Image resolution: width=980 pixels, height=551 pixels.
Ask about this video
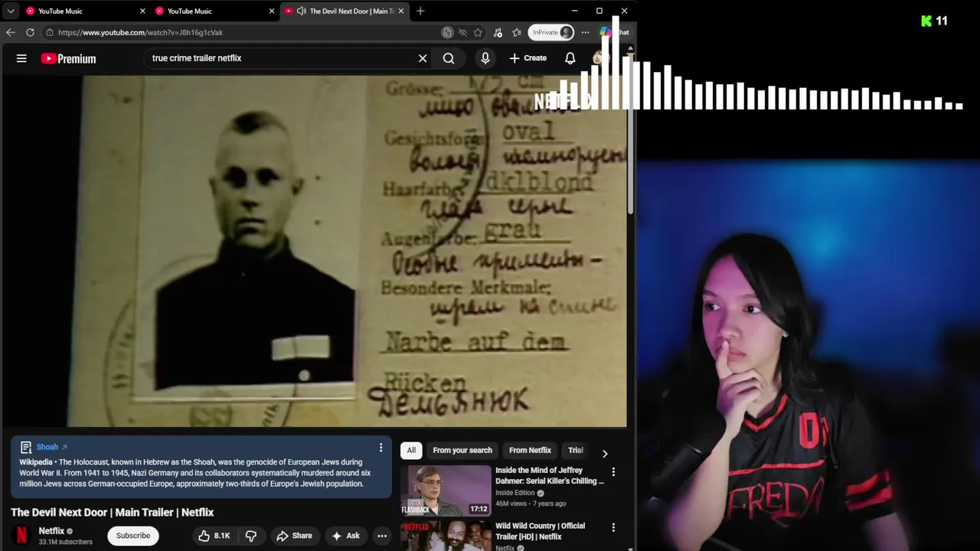[x=345, y=536]
